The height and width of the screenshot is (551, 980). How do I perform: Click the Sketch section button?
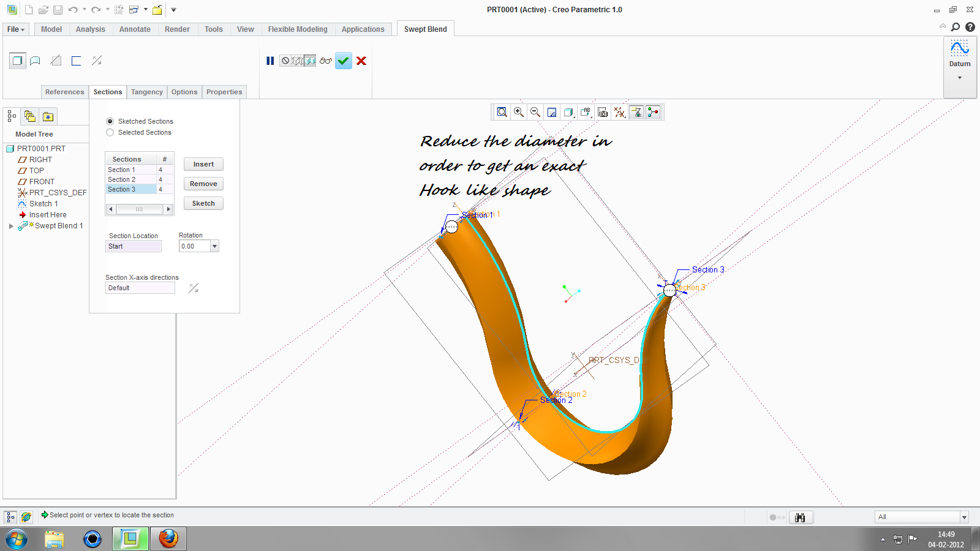[203, 203]
